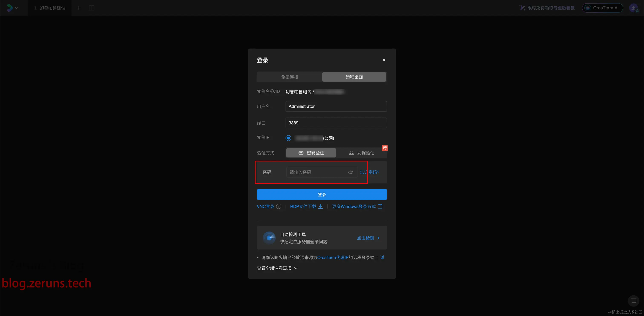Click the blue 登录 button
The height and width of the screenshot is (316, 644).
pyautogui.click(x=322, y=195)
